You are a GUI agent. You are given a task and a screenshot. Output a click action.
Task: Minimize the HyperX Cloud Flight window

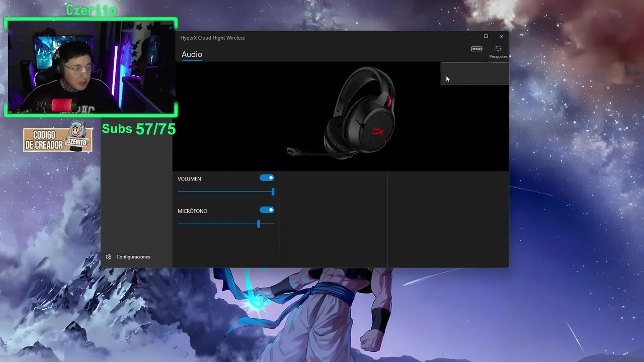470,36
